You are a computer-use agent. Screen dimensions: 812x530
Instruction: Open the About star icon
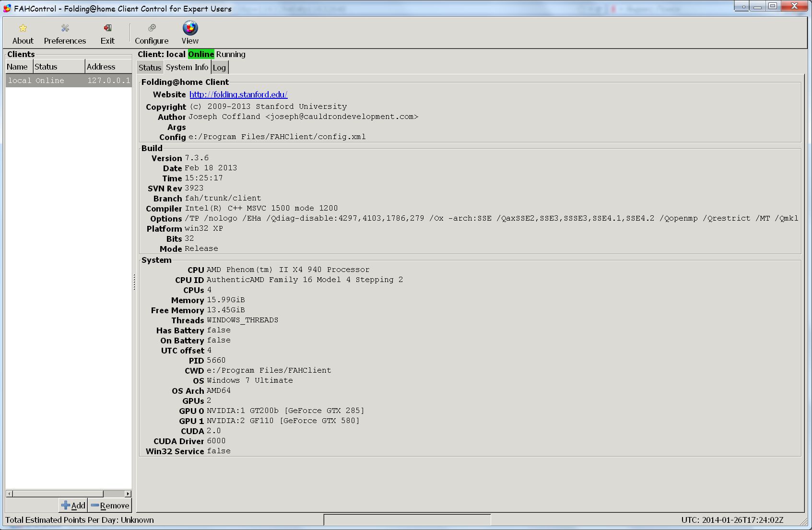click(23, 28)
